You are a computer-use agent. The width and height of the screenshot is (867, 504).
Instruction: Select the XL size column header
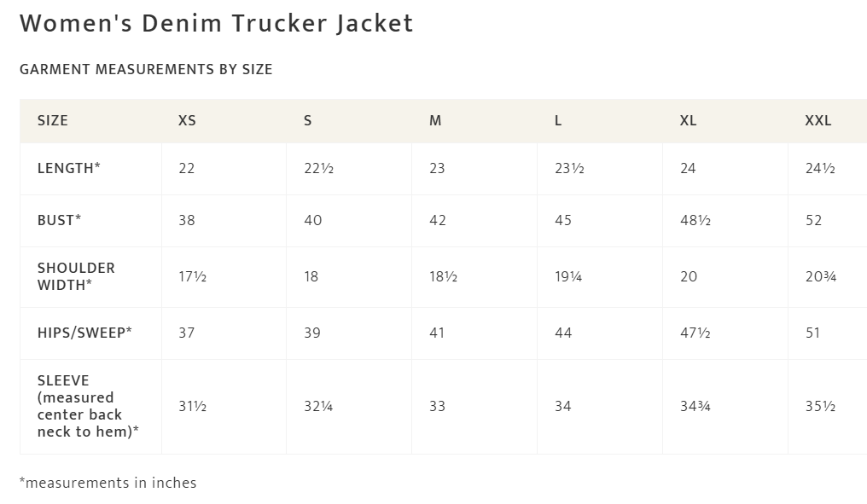(x=688, y=121)
